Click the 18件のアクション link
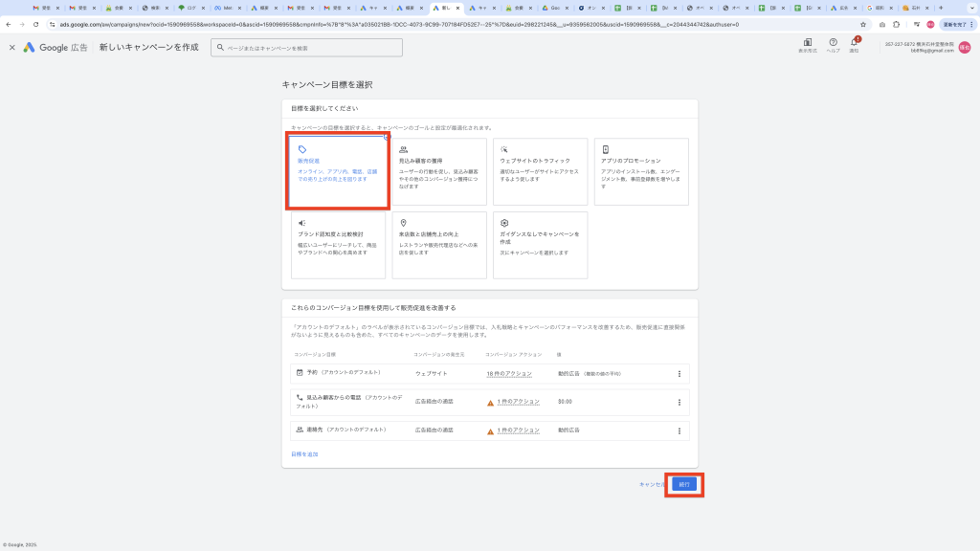Image resolution: width=980 pixels, height=551 pixels. coord(508,374)
